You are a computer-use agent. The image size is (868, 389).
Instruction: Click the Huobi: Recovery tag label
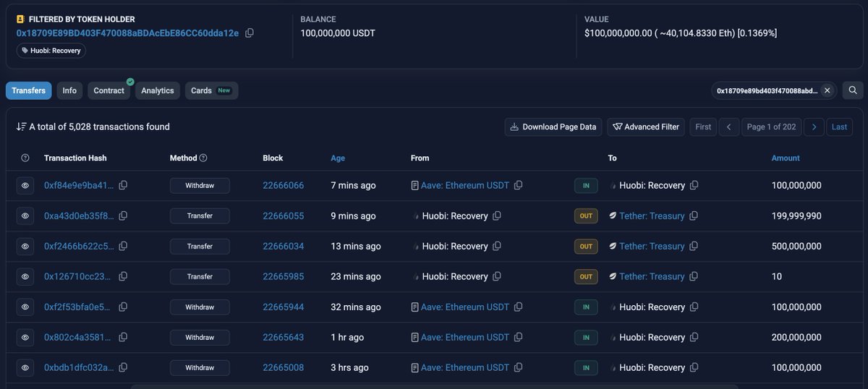pyautogui.click(x=51, y=51)
